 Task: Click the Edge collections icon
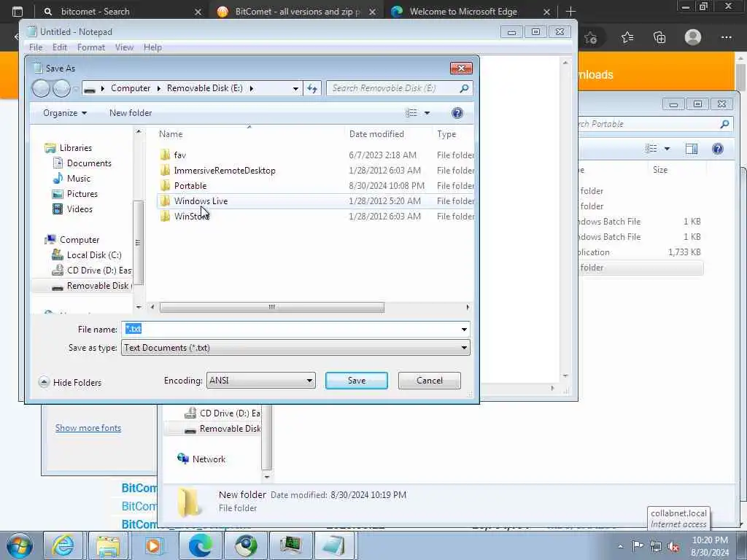(x=659, y=37)
